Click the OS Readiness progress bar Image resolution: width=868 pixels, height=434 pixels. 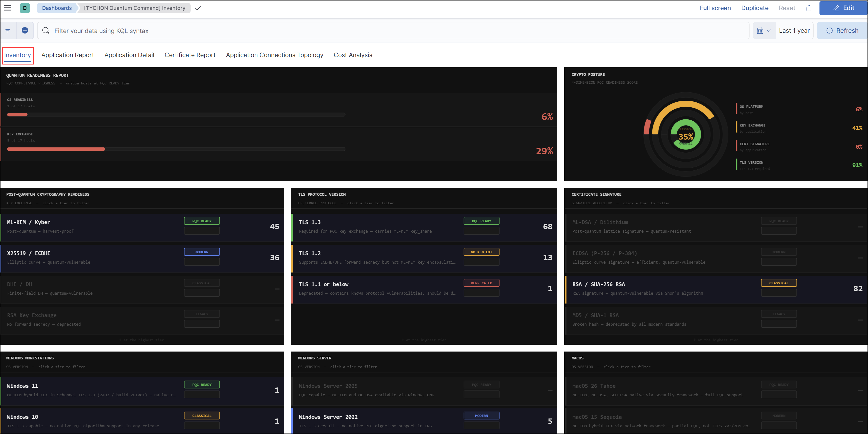click(176, 114)
